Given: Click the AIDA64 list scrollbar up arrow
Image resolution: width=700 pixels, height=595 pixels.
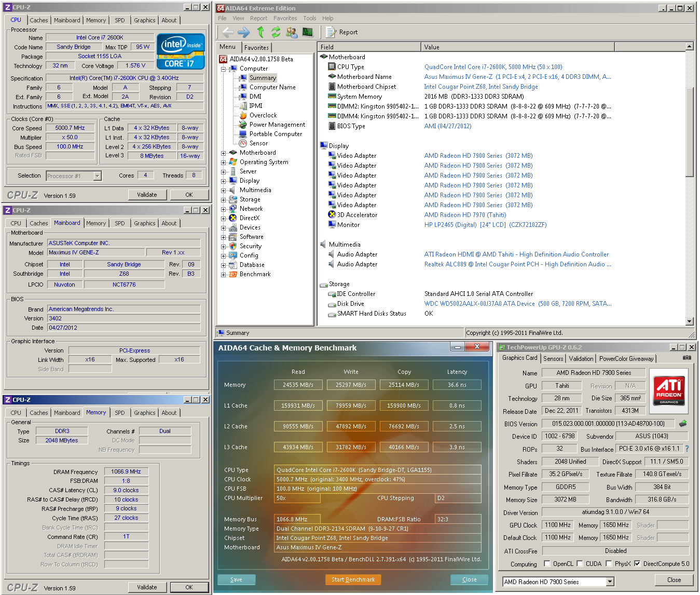Looking at the screenshot, I should pyautogui.click(x=690, y=46).
